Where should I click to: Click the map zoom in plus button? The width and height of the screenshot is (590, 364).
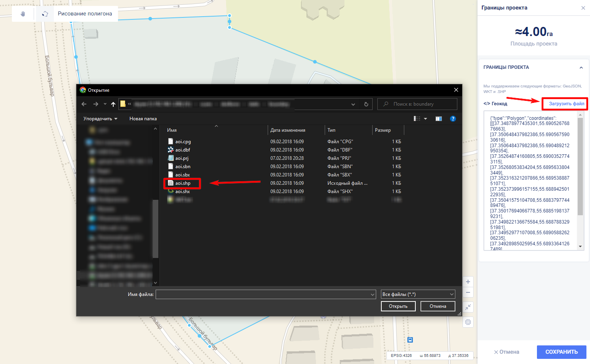click(468, 282)
